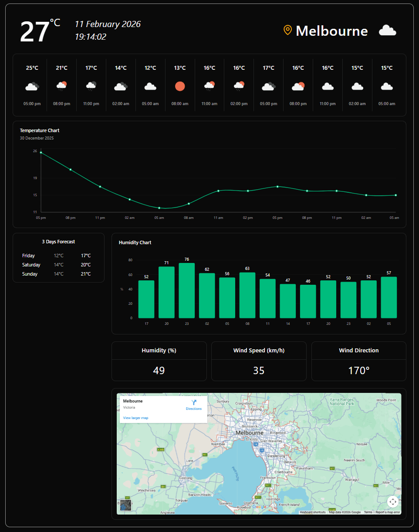Viewport: 419px width, 532px height.
Task: Toggle satellite view using the map thumbnail
Action: click(x=125, y=505)
